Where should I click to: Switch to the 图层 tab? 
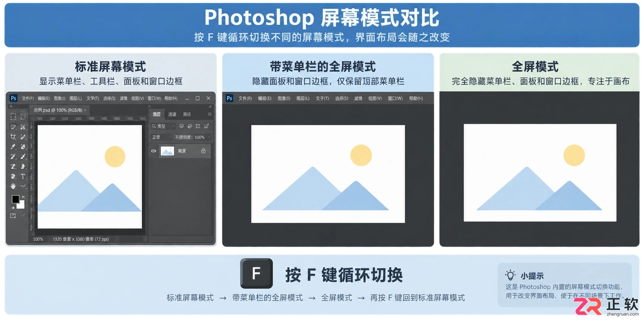(157, 114)
